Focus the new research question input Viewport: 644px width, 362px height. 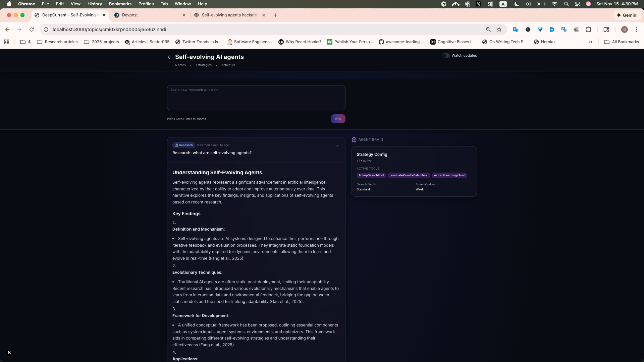[x=256, y=98]
